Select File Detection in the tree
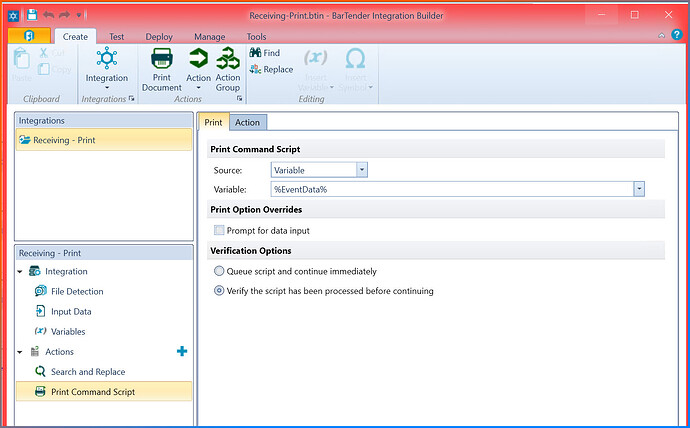This screenshot has width=690, height=428. [77, 291]
